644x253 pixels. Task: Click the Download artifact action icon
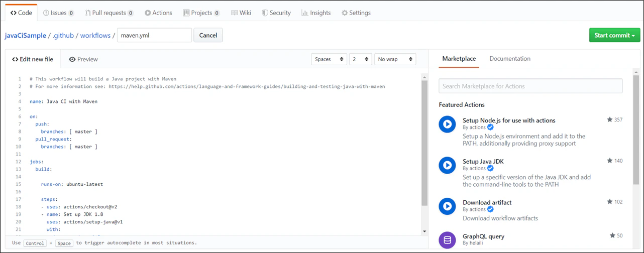click(447, 206)
